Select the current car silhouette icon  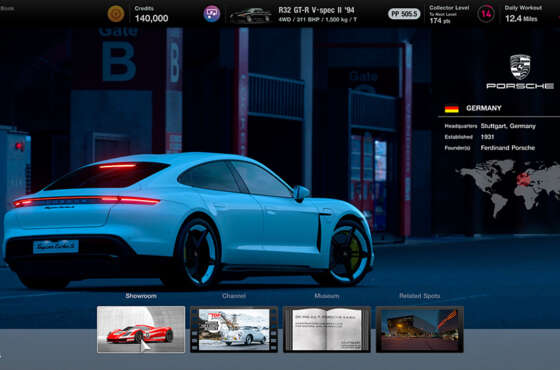(x=250, y=15)
